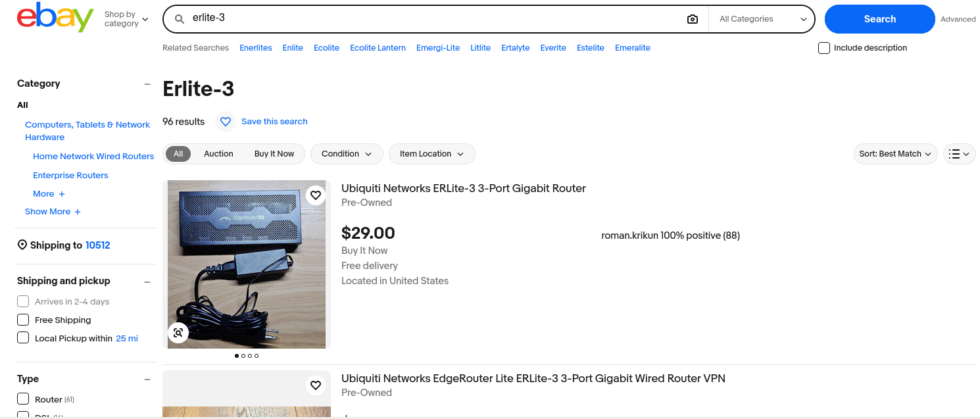Open Emergi-Lite related search
The height and width of the screenshot is (419, 980).
point(438,48)
